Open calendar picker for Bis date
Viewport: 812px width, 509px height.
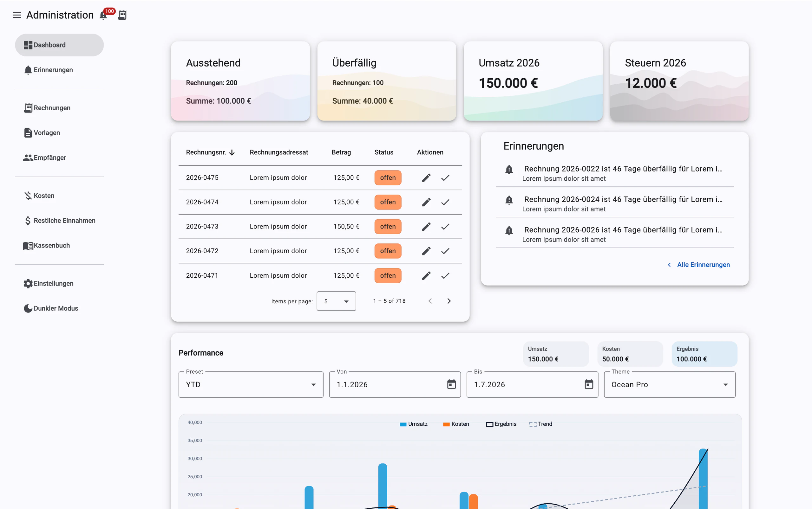[x=589, y=384]
